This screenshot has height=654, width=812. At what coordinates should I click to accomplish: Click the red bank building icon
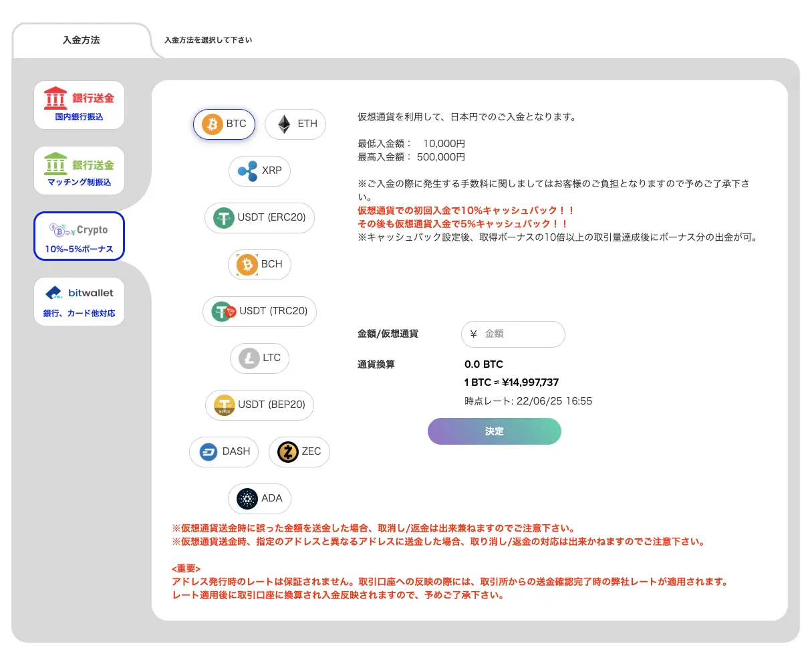(55, 98)
